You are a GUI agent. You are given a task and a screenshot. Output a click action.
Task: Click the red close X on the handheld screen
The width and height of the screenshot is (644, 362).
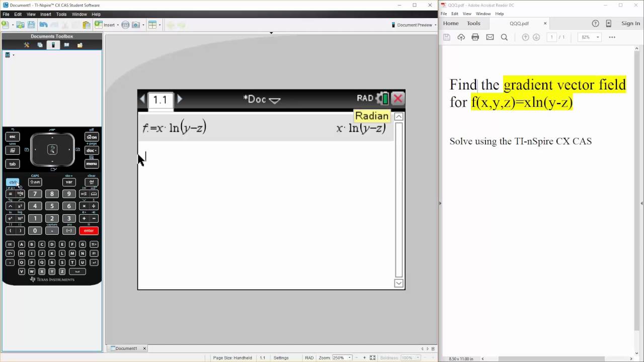point(398,99)
